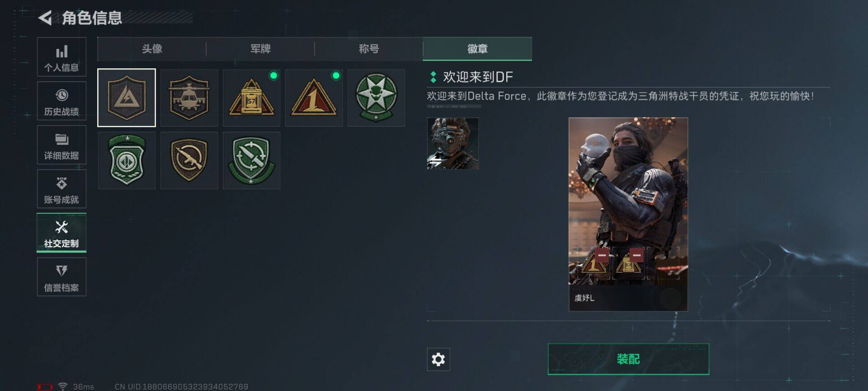This screenshot has height=391, width=868.
Task: Open settings with the gear button
Action: pos(439,359)
